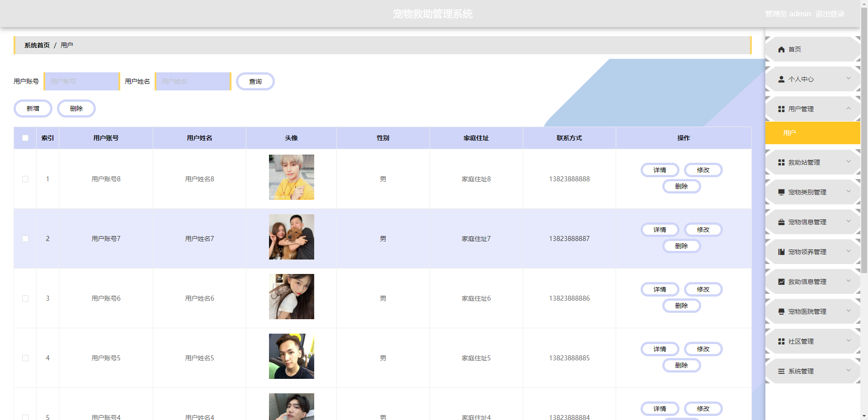
Task: Select the 个人中心 person icon
Action: coord(781,79)
